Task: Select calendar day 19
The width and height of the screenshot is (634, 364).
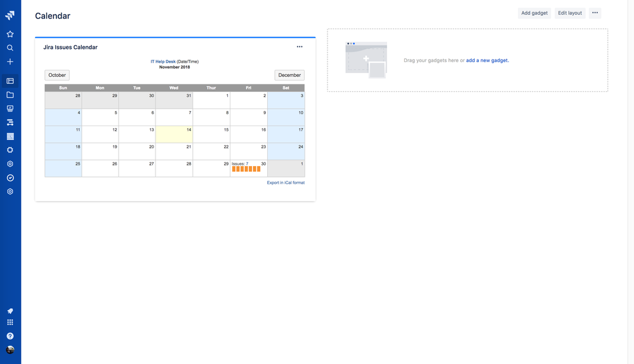Action: point(100,152)
